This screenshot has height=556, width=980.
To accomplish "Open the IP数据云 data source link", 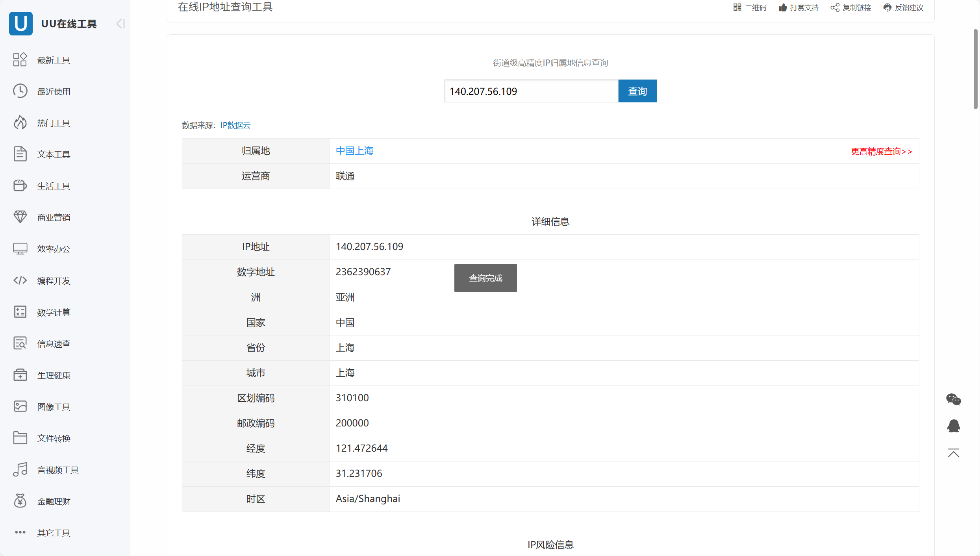I will tap(235, 125).
